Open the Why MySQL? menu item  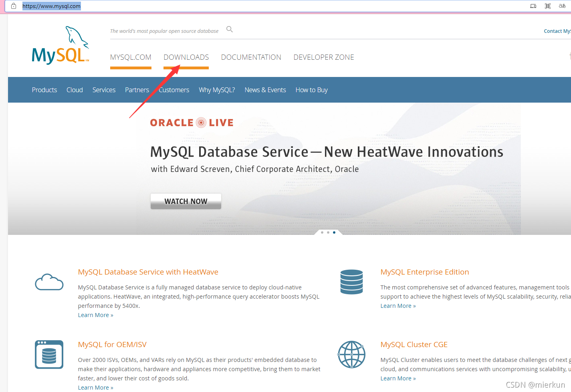tap(217, 90)
